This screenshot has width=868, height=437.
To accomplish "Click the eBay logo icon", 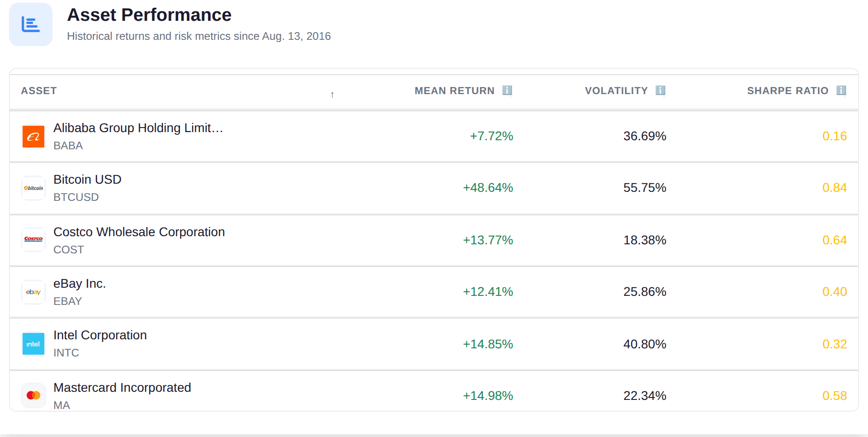I will coord(33,292).
